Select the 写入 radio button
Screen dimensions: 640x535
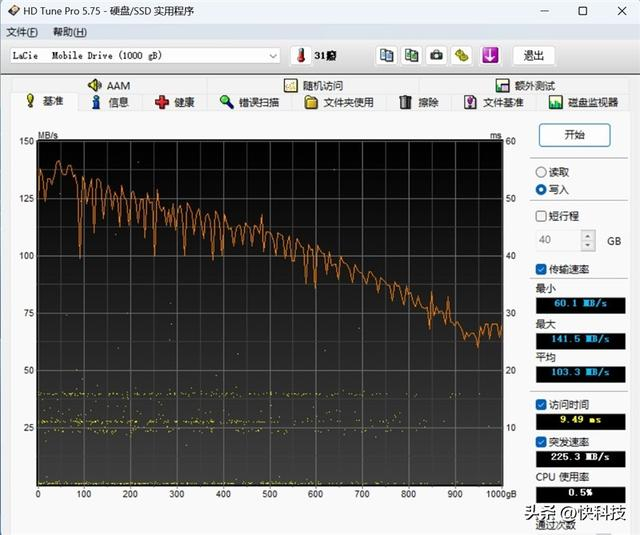[541, 189]
